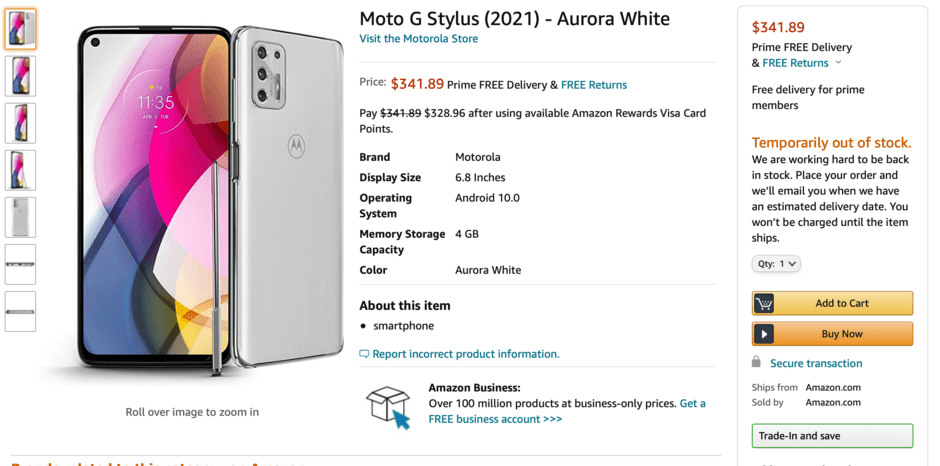View the last thumbnail in the list

pos(20,311)
